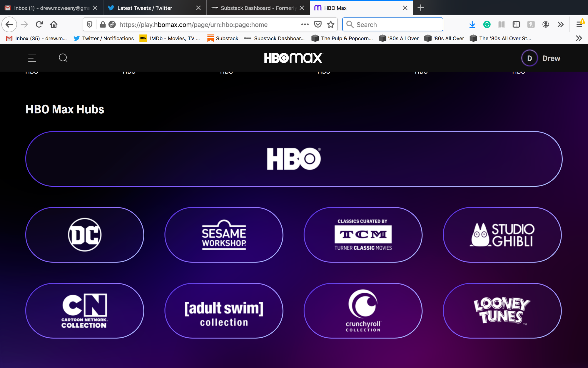Open the Drew profile avatar menu

click(529, 58)
